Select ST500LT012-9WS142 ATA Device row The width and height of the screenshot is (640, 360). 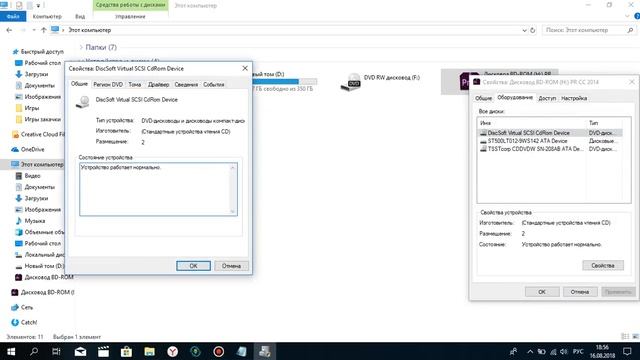coord(549,141)
